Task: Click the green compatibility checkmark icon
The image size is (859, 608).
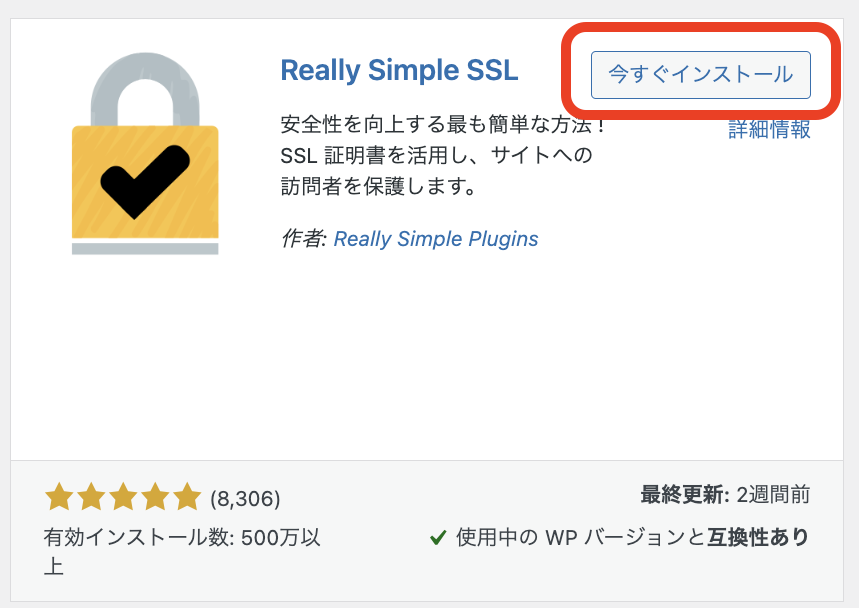Action: point(438,538)
